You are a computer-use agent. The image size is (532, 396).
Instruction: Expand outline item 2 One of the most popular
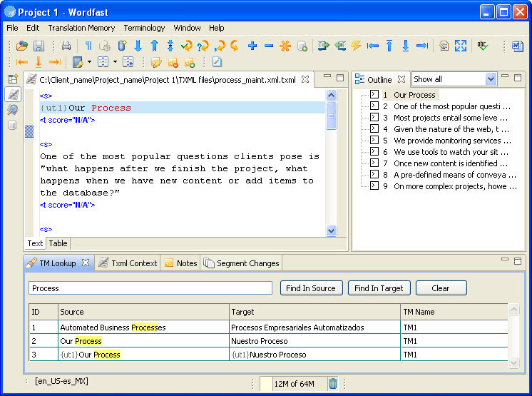(374, 106)
